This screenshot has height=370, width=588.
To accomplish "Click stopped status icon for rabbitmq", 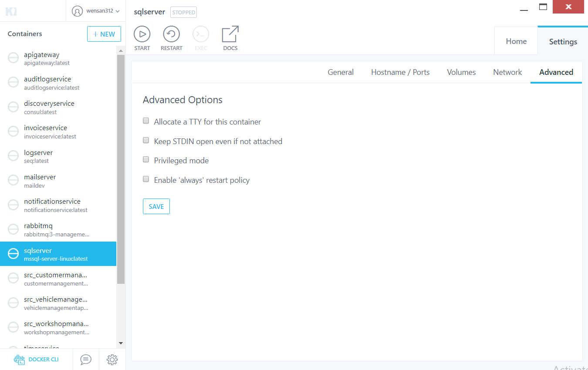I will 14,229.
